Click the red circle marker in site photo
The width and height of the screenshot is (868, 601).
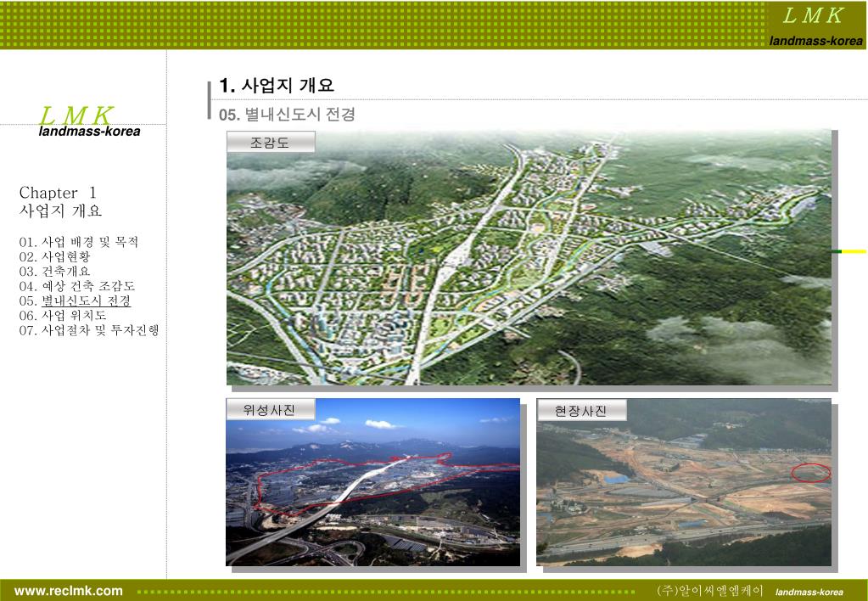810,473
